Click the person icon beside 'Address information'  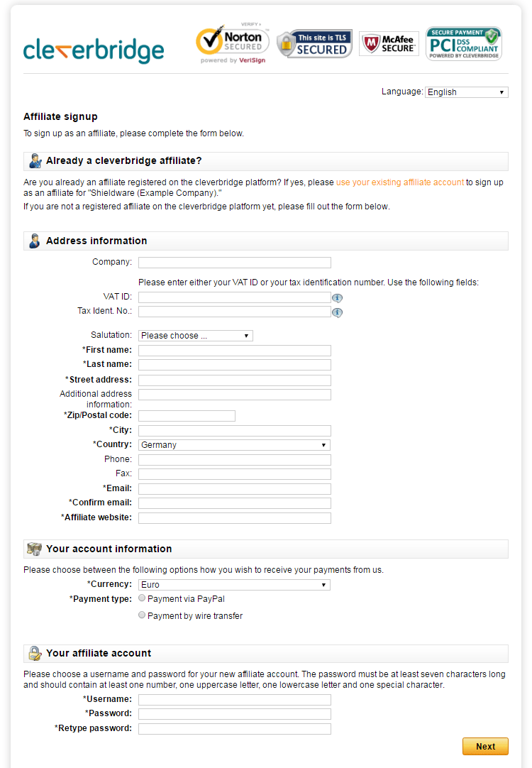coord(35,241)
